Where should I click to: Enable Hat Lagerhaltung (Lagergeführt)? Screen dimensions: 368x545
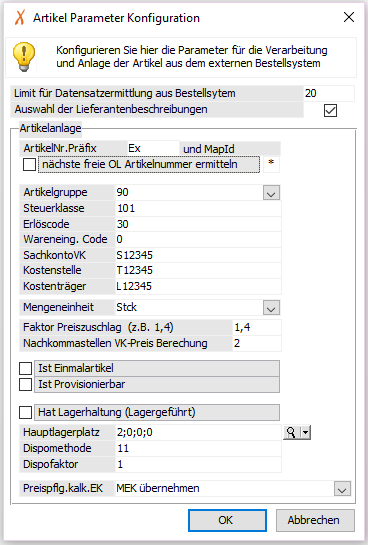25,412
